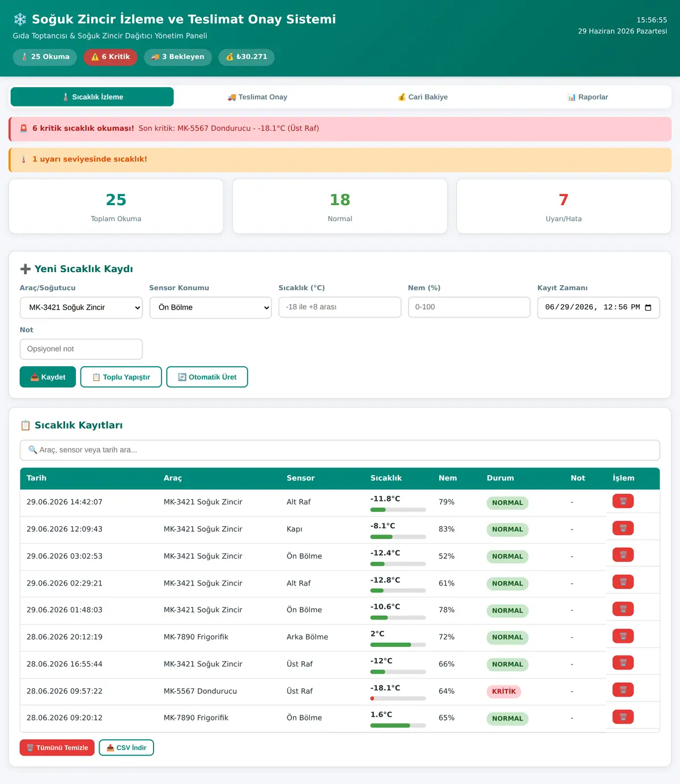This screenshot has width=680, height=784.
Task: Click the Opsiyonel not input field
Action: 81,349
